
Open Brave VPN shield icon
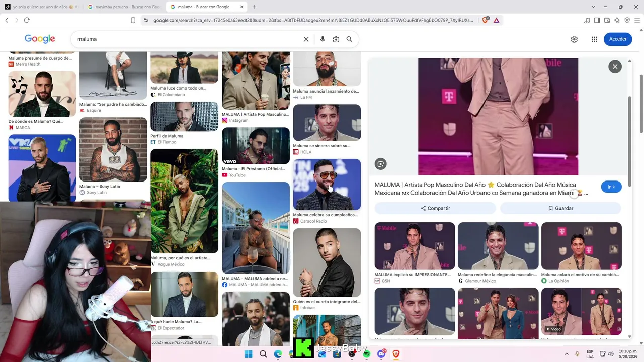point(627,20)
